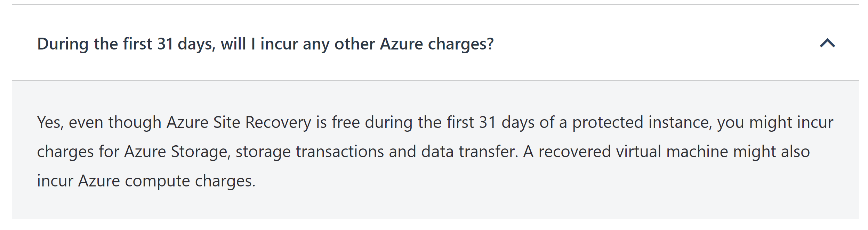Click 'Azure compute charges' at paragraph end

point(167,181)
